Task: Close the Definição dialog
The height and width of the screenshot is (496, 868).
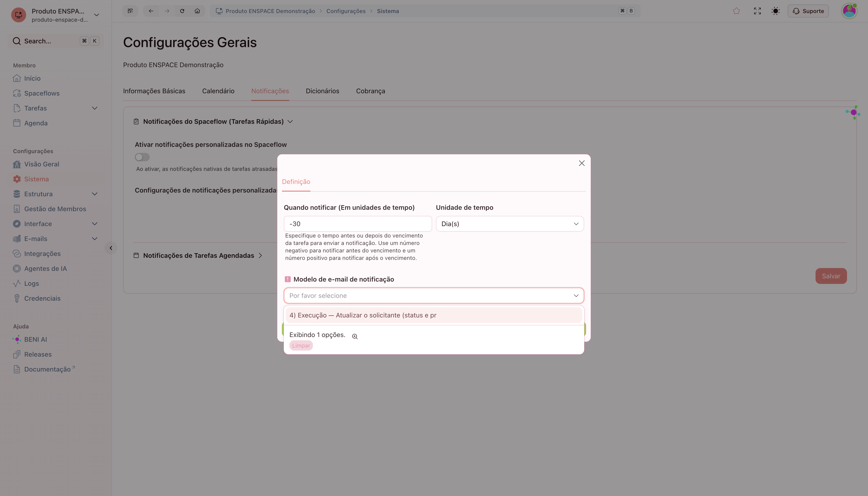Action: pos(582,163)
